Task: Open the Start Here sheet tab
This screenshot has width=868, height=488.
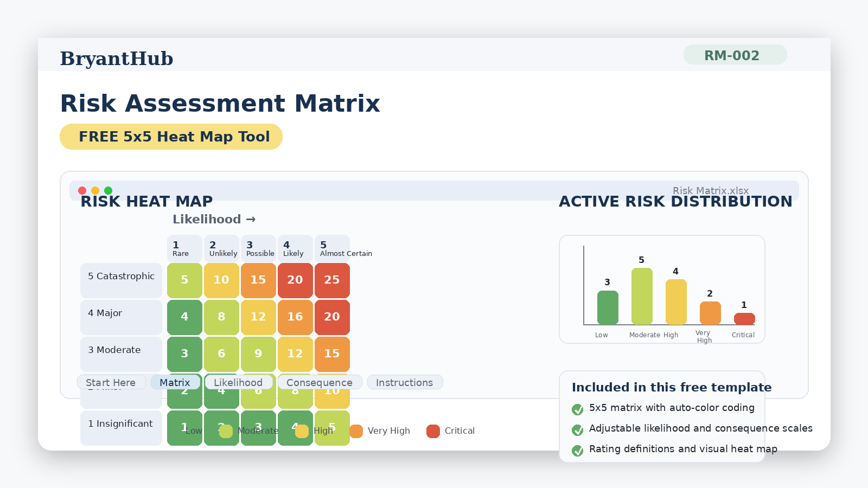Action: click(x=111, y=382)
